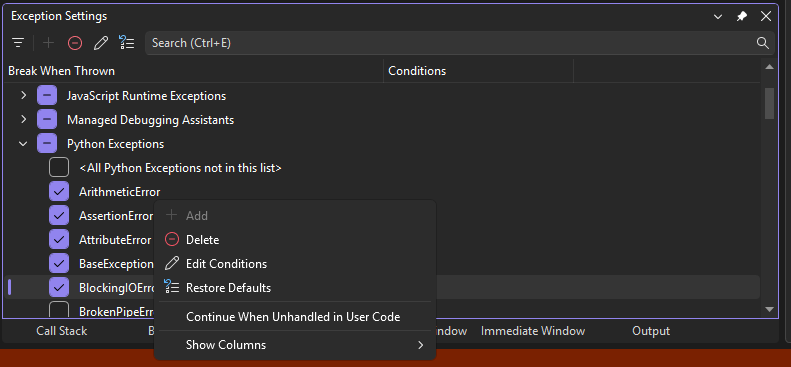Select the JavaScript Runtime Exceptions label
Image resolution: width=791 pixels, height=367 pixels.
point(146,96)
